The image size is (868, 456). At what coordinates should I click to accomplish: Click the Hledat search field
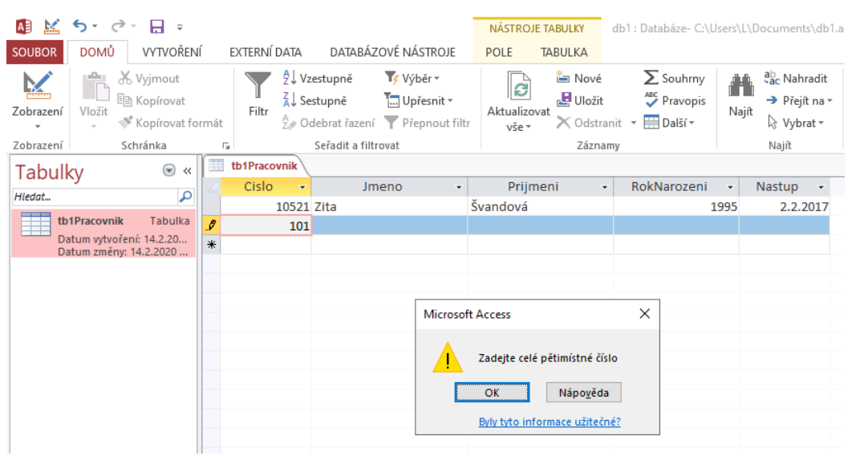click(x=95, y=197)
